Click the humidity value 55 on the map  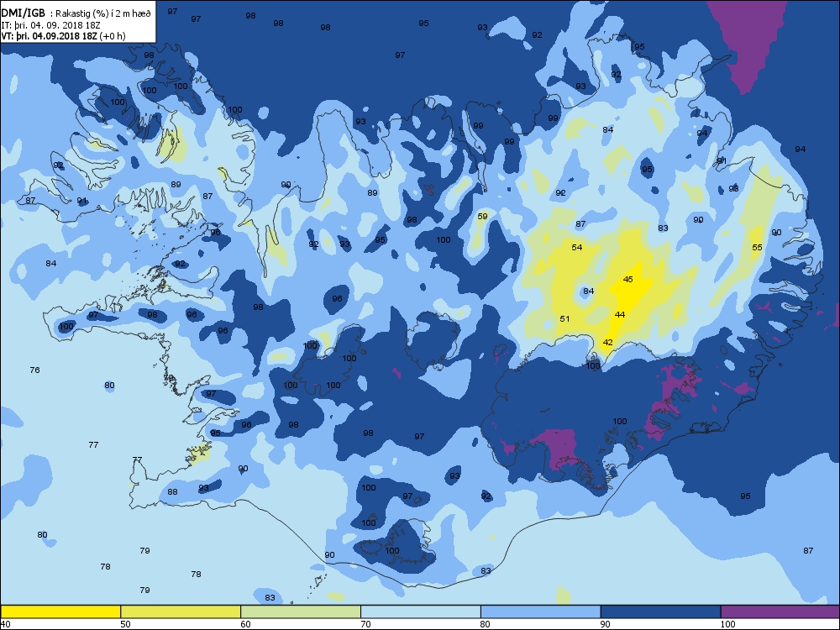click(x=757, y=247)
